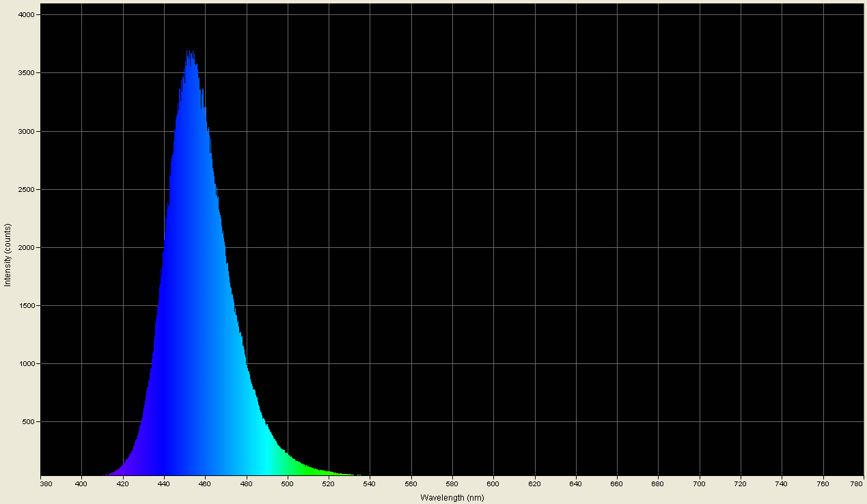Click the Wavelength (nm) axis label
Image resolution: width=867 pixels, height=504 pixels.
(x=452, y=497)
